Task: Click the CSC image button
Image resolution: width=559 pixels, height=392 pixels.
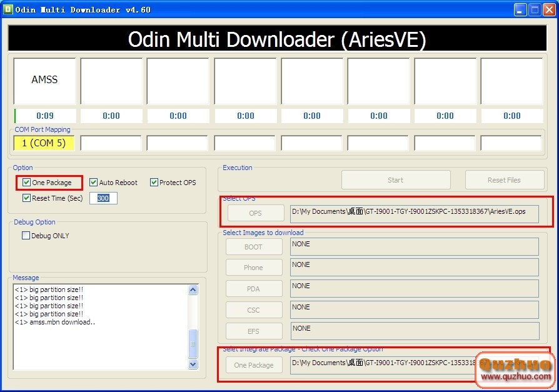Action: tap(253, 310)
